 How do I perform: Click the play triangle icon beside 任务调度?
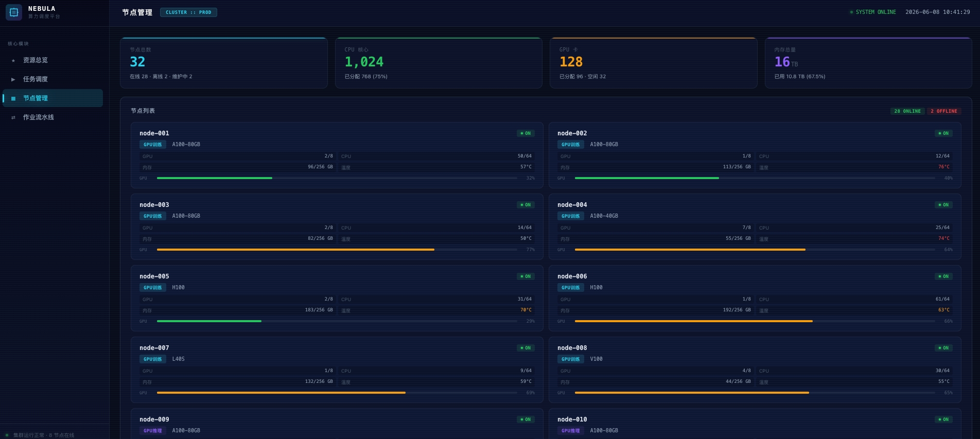pos(13,79)
